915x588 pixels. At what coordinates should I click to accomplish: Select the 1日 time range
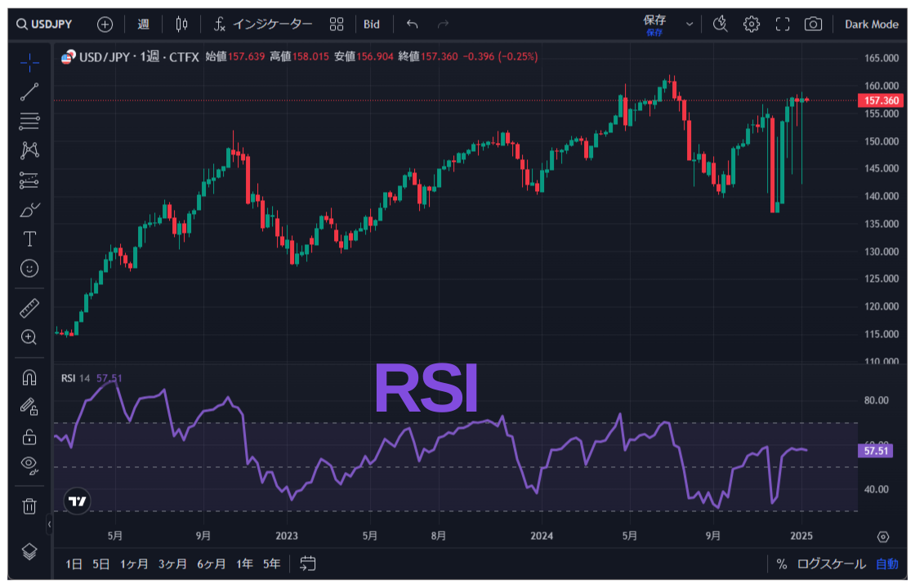pyautogui.click(x=74, y=564)
